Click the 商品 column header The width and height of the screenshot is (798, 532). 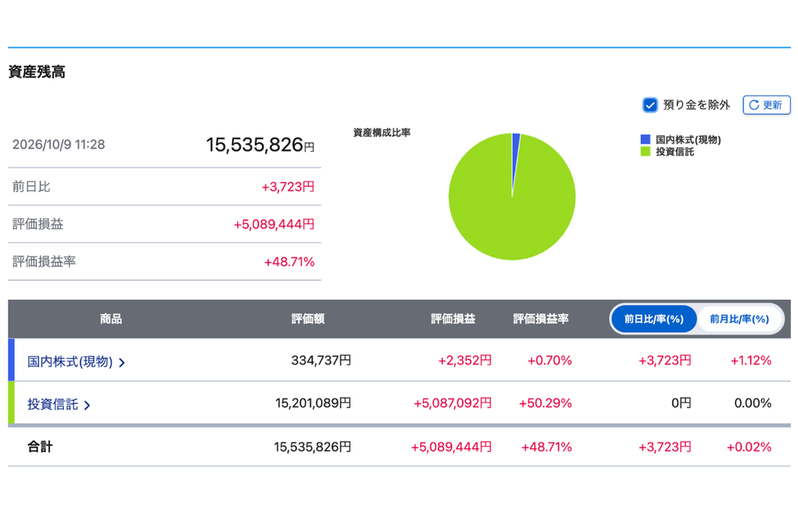point(111,319)
